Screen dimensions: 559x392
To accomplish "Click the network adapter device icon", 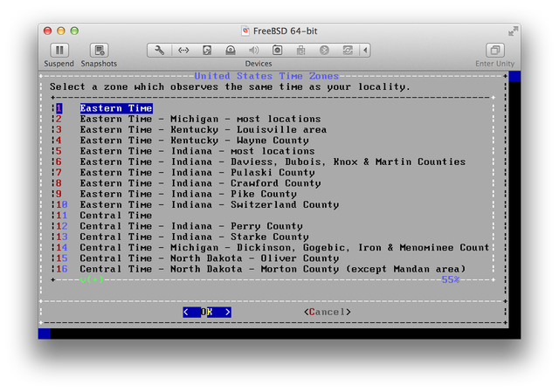I will click(183, 51).
